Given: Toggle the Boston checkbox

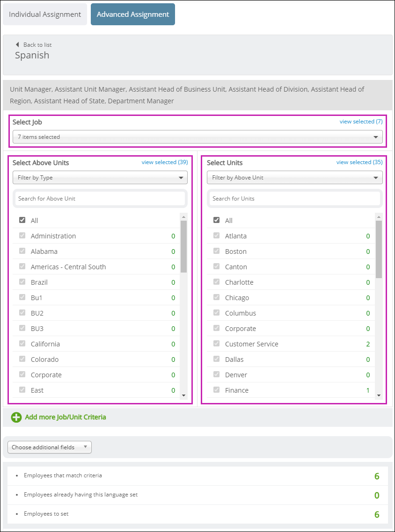Looking at the screenshot, I should [216, 251].
